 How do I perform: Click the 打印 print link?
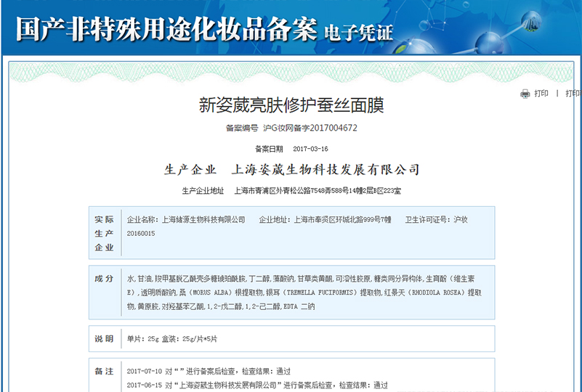pos(541,94)
